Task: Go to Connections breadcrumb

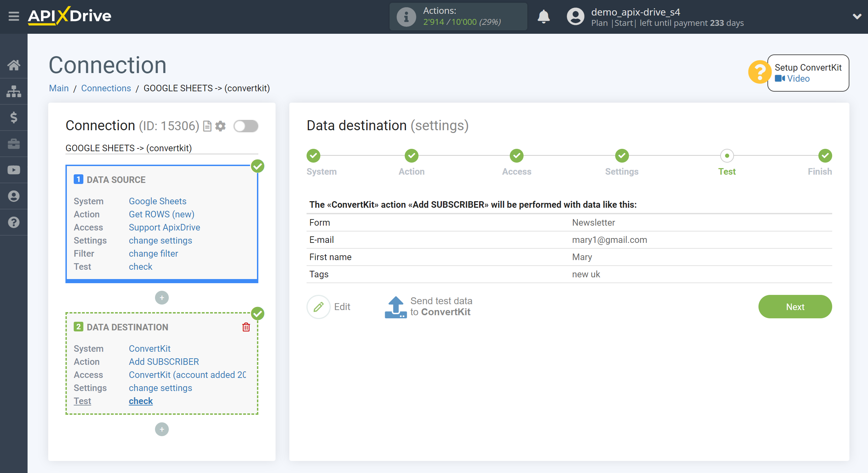Action: click(x=106, y=88)
